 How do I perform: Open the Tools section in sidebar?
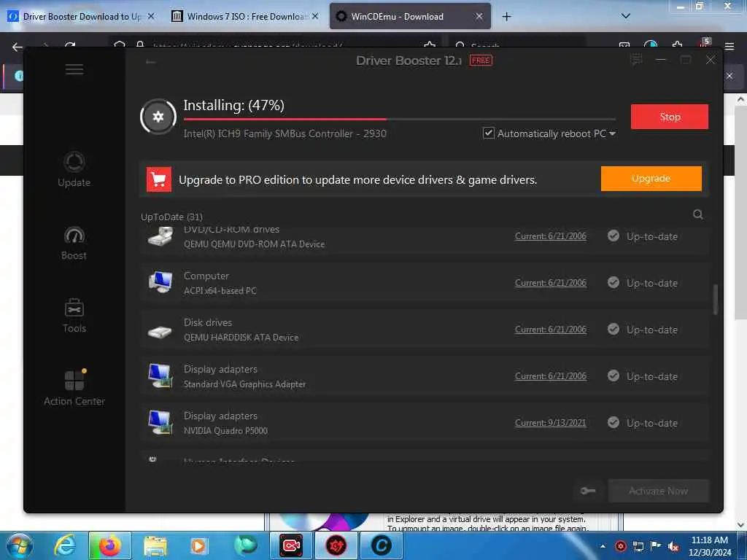(x=74, y=316)
